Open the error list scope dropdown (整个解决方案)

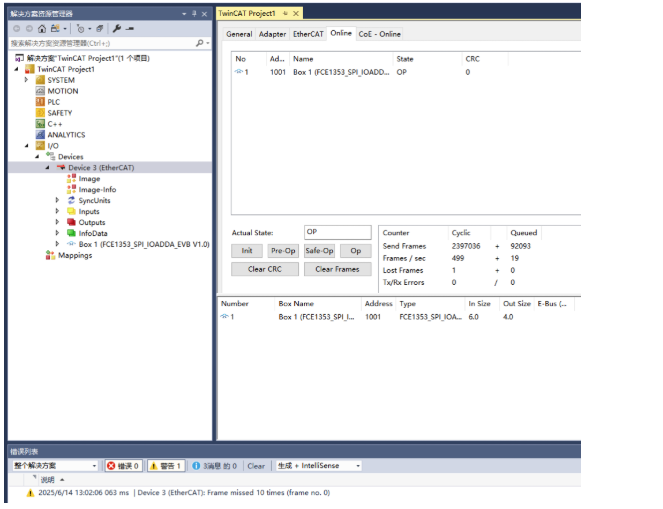coord(55,466)
